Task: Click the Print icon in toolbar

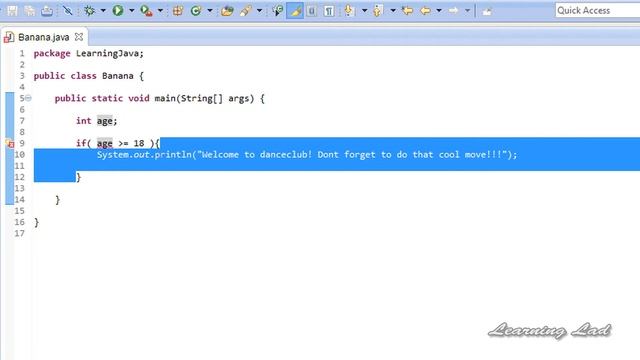Action: [x=47, y=11]
